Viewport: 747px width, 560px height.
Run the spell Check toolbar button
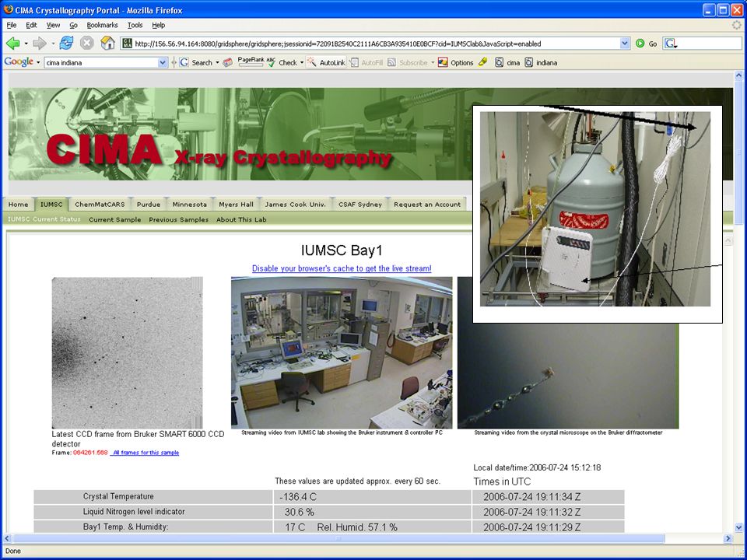(282, 62)
